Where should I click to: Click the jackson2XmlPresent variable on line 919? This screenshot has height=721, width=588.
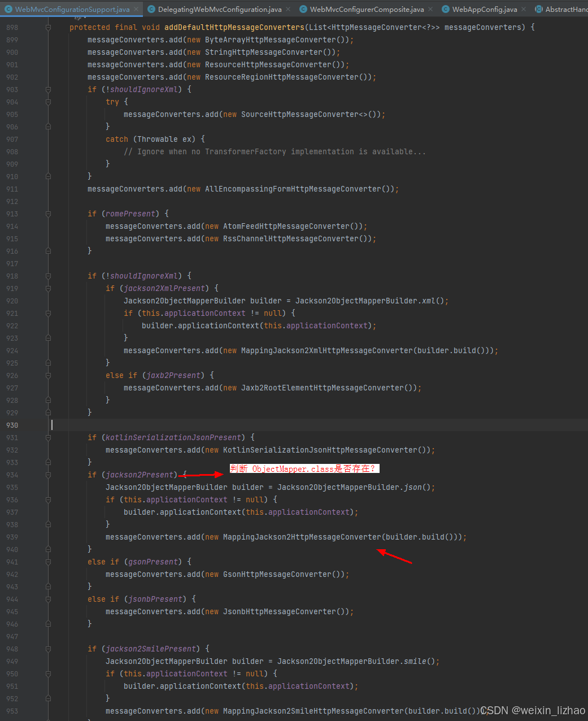coord(164,288)
